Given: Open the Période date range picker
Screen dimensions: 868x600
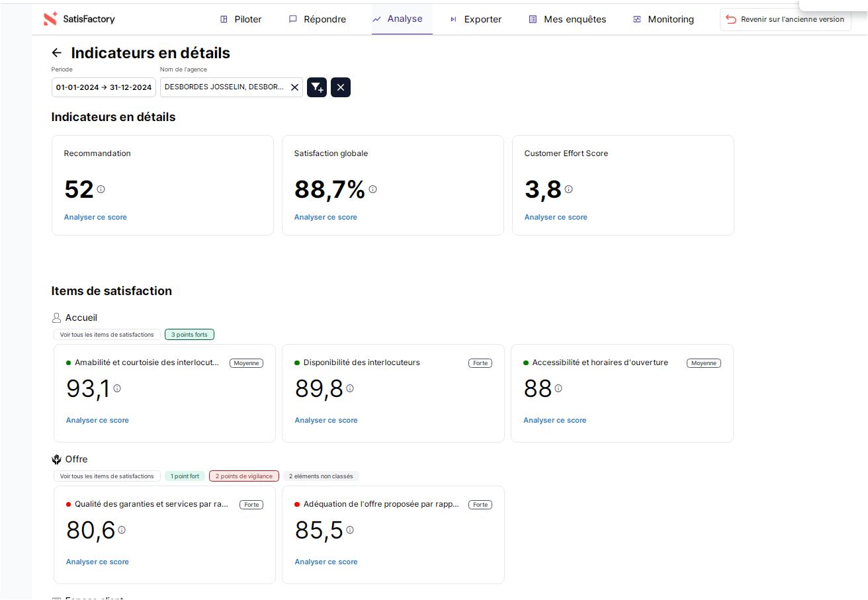Looking at the screenshot, I should click(x=104, y=87).
